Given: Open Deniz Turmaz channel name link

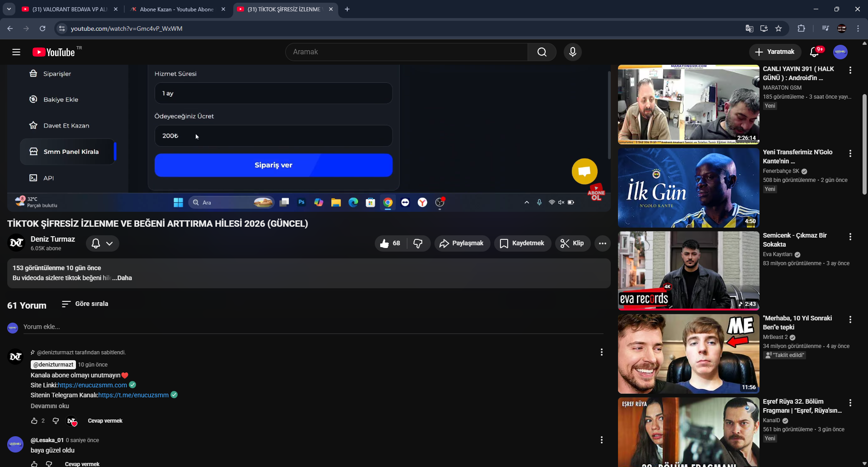Looking at the screenshot, I should point(53,239).
